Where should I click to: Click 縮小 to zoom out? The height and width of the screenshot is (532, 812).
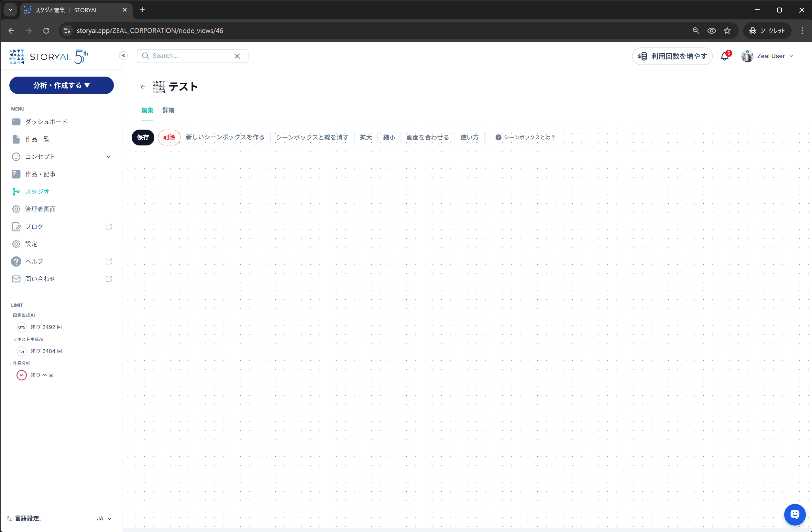tap(389, 137)
